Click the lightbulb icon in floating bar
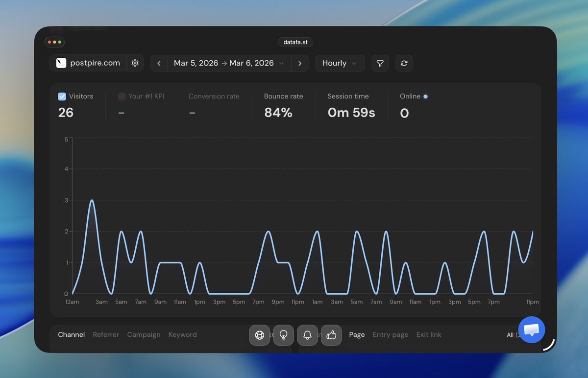This screenshot has width=588, height=378. [x=283, y=335]
